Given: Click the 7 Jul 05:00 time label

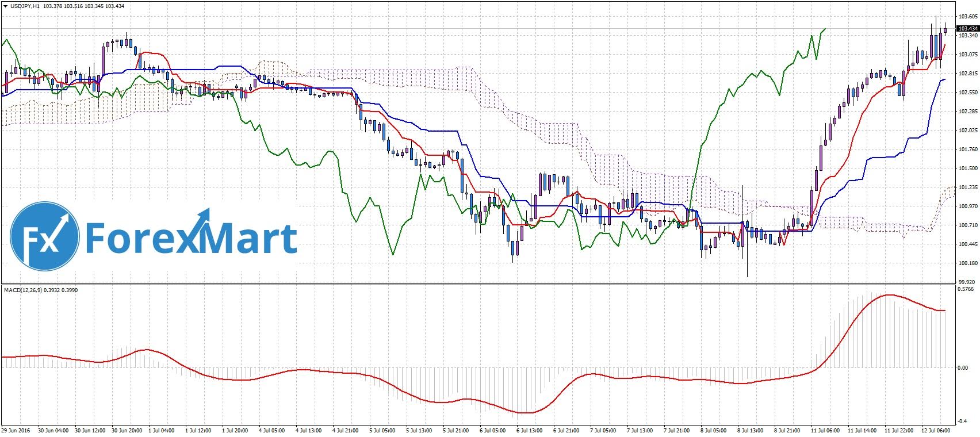Looking at the screenshot, I should pyautogui.click(x=604, y=430).
